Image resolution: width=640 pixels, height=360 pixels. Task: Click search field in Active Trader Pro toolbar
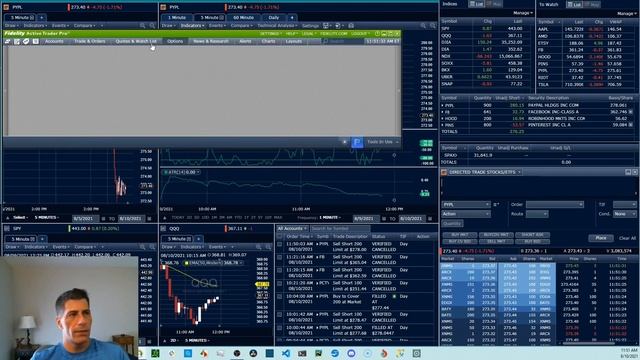pyautogui.click(x=342, y=41)
